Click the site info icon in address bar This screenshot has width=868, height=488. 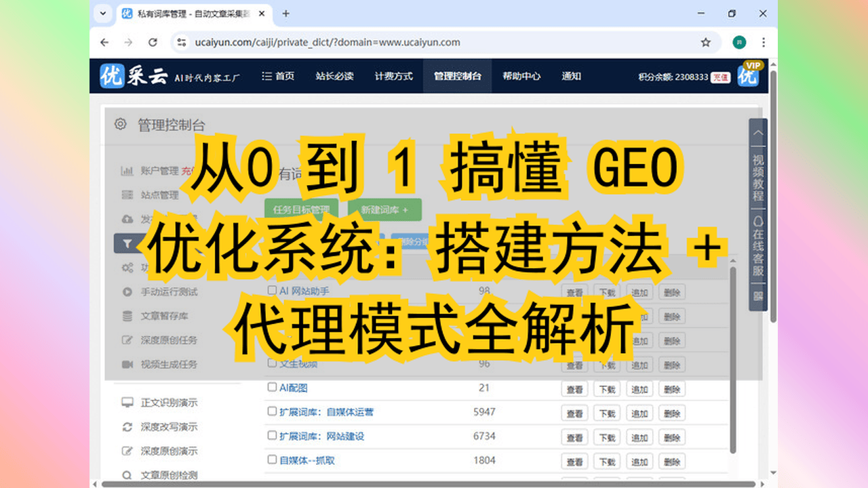click(x=181, y=42)
